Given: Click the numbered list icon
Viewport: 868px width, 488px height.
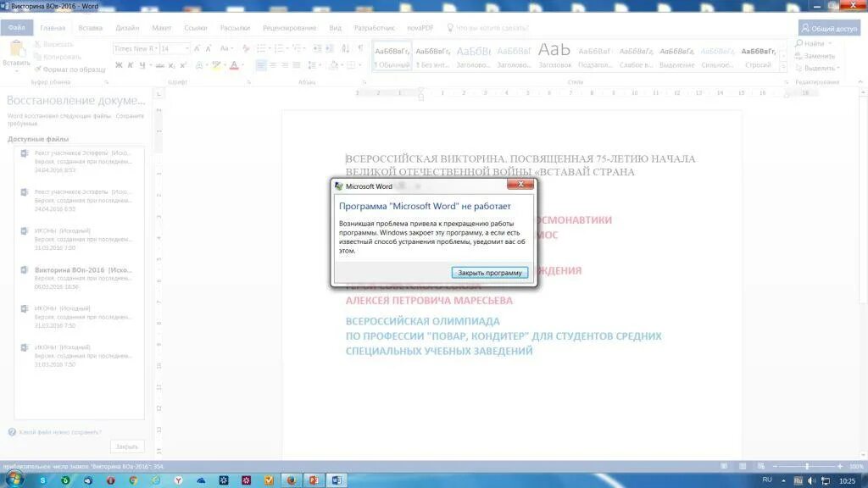Looking at the screenshot, I should click(x=279, y=48).
